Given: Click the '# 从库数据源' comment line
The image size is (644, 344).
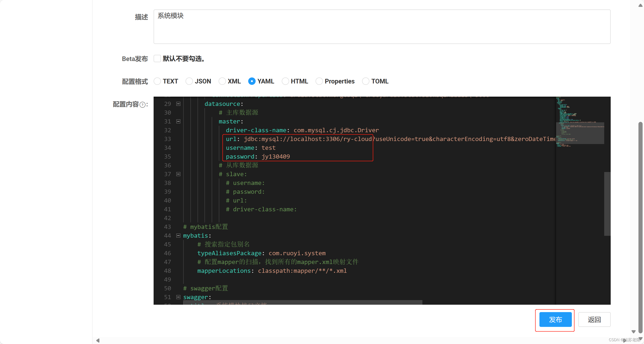Looking at the screenshot, I should pos(238,165).
